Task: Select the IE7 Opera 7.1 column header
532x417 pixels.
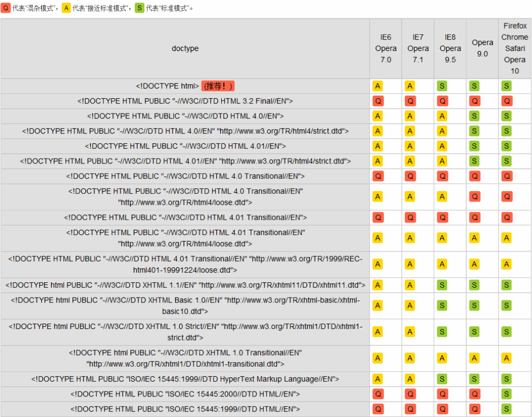Action: [418, 48]
